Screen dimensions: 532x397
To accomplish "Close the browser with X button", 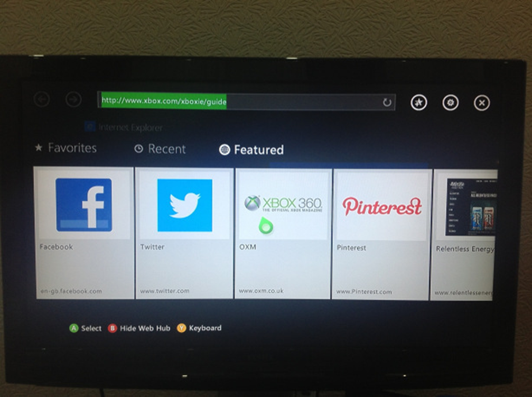I will pyautogui.click(x=482, y=103).
